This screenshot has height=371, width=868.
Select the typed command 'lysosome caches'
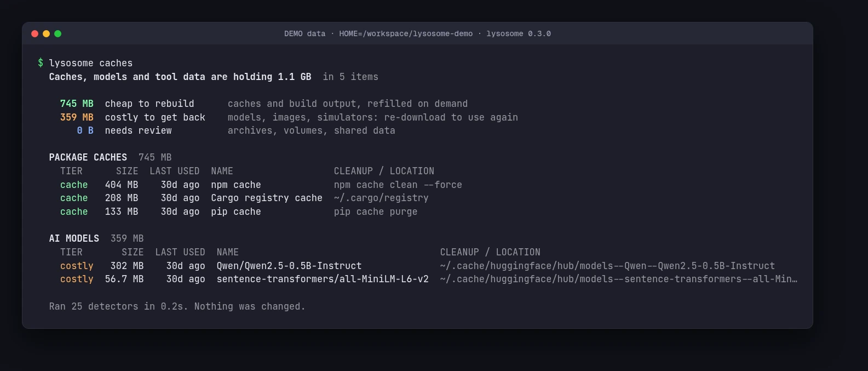pos(91,63)
